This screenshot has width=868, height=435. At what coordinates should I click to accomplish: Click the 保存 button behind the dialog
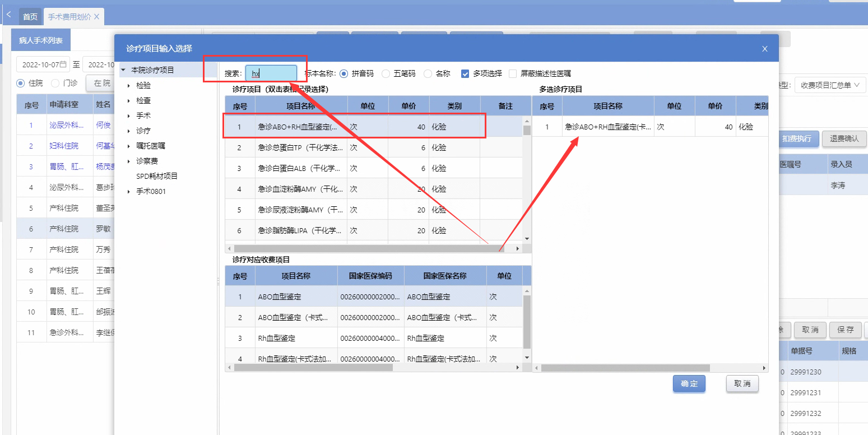(x=846, y=330)
